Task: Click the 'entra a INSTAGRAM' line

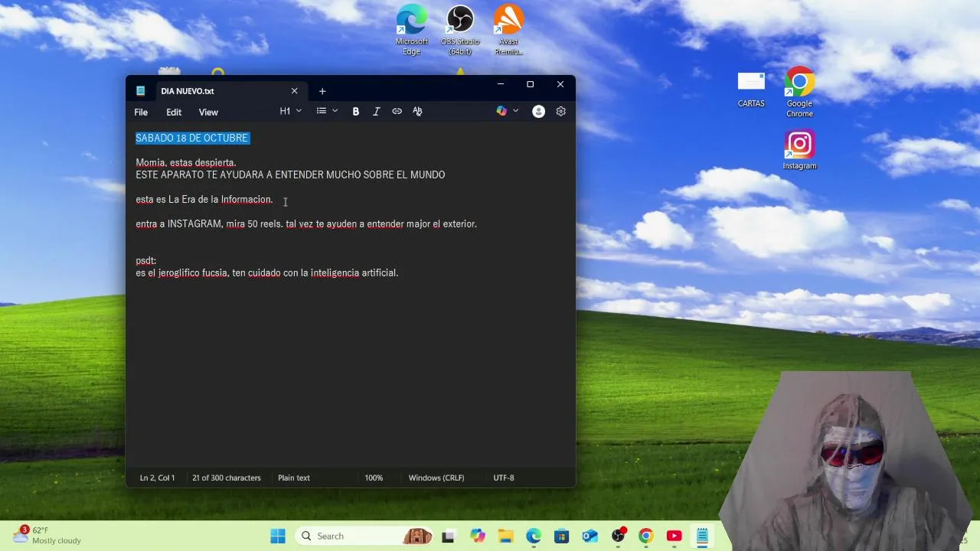Action: [x=306, y=223]
